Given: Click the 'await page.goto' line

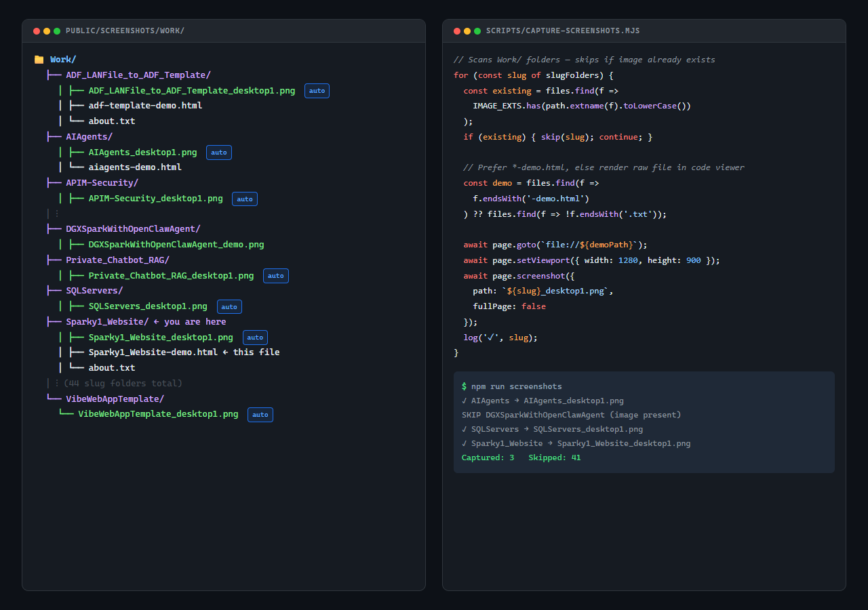Looking at the screenshot, I should [555, 245].
